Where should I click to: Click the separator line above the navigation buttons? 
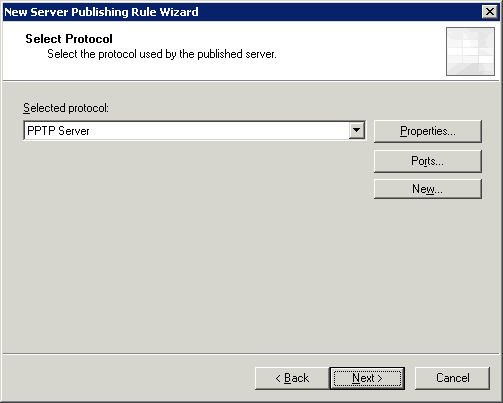(251, 354)
